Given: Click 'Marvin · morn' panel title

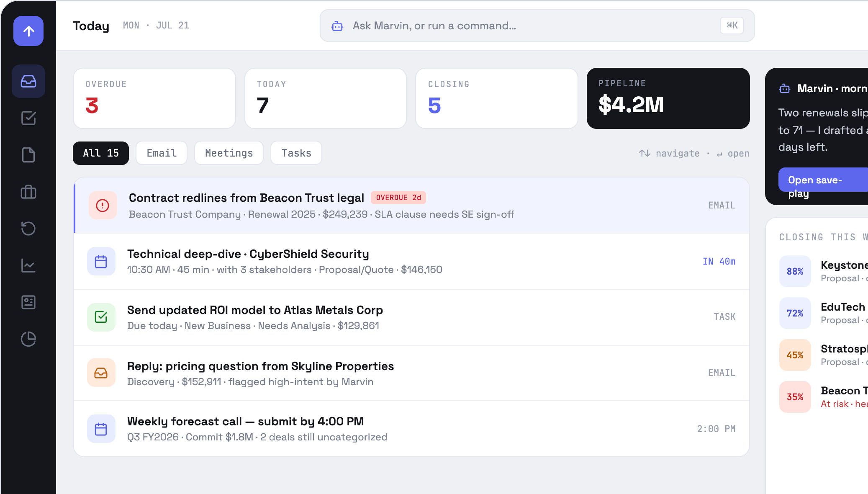Looking at the screenshot, I should tap(832, 88).
